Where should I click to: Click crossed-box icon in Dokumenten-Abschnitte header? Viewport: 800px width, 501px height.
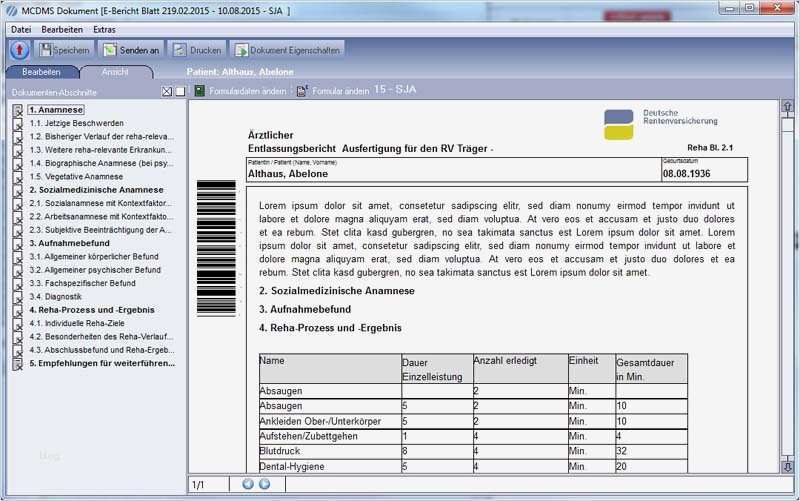(x=167, y=92)
